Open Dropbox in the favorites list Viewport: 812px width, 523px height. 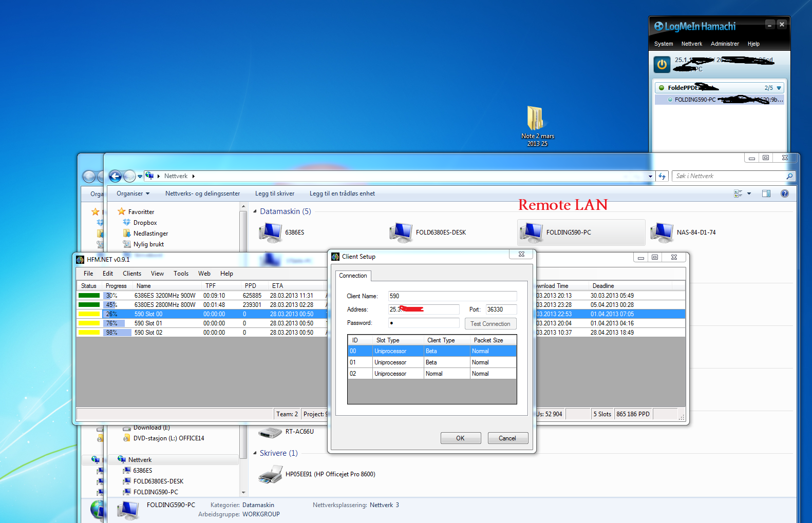[x=140, y=223]
